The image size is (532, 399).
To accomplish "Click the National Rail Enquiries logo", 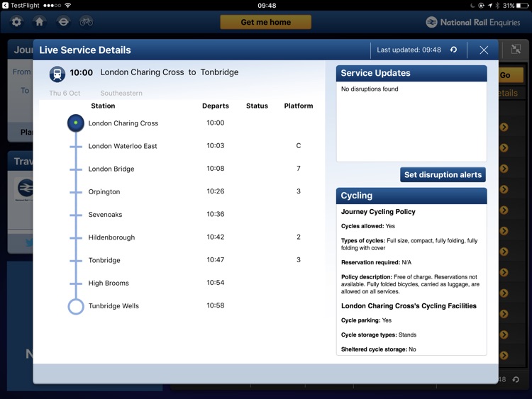I will tap(473, 23).
